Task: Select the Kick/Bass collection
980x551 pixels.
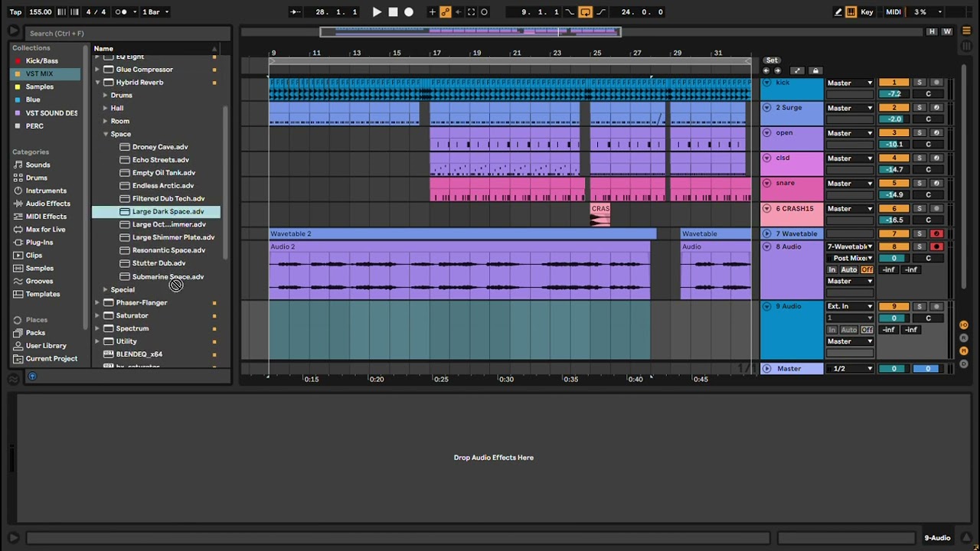Action: coord(41,60)
